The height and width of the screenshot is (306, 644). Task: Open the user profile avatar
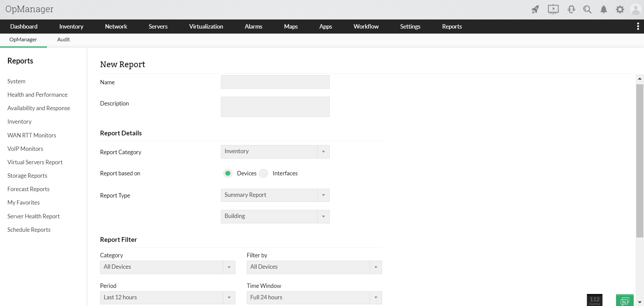pos(636,9)
